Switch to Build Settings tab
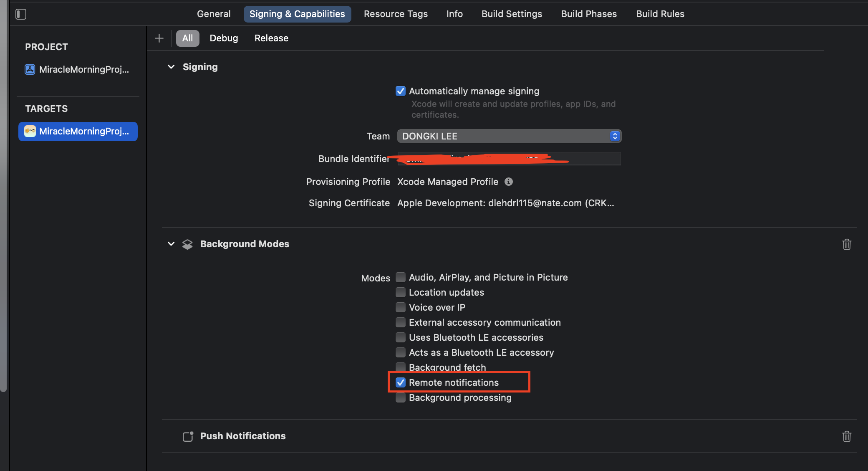868x471 pixels. (511, 14)
